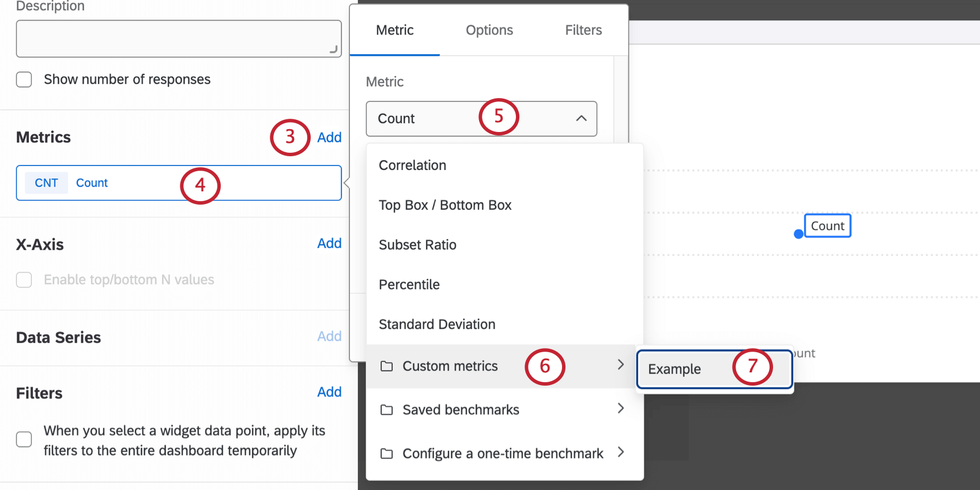Expand Configure a one-time benchmark

621,453
